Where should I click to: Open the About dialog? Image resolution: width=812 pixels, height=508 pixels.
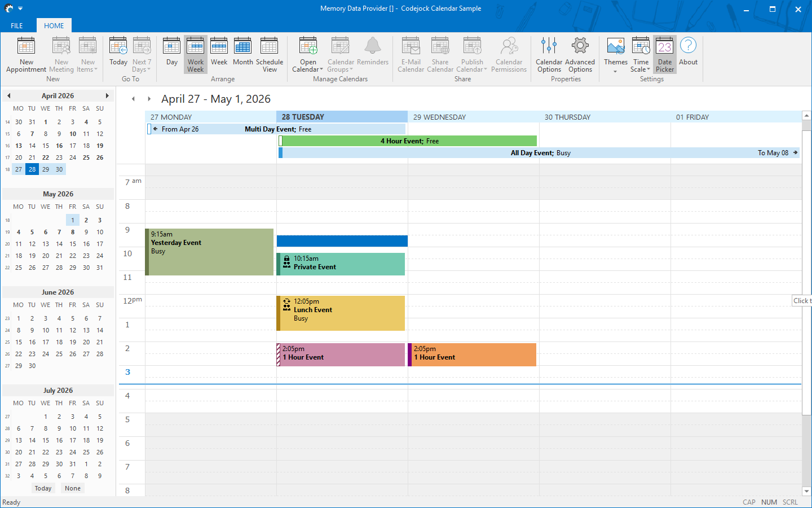coord(688,54)
